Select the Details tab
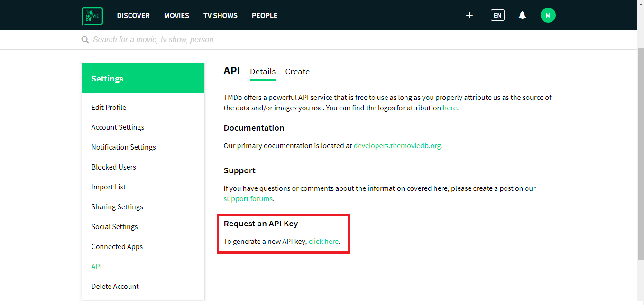644x305 pixels. click(263, 72)
